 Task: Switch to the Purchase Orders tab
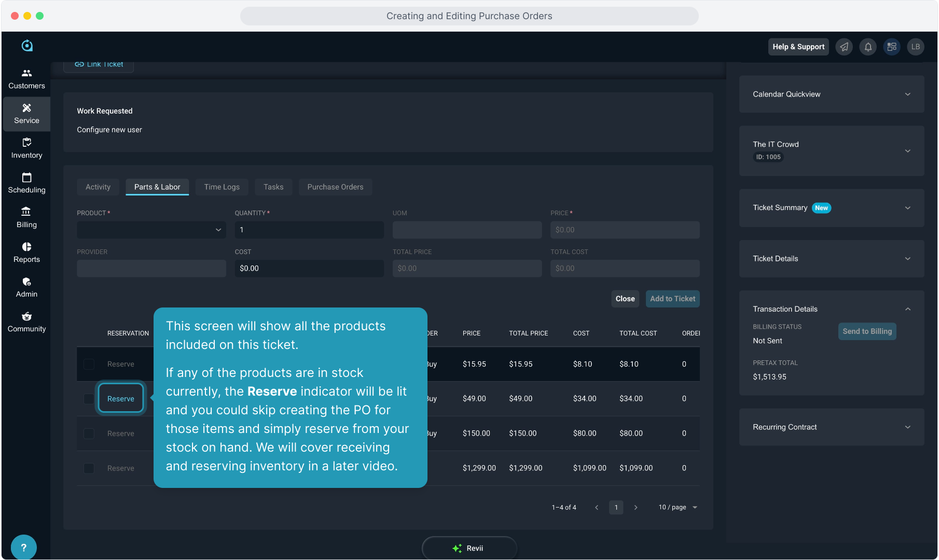pos(335,187)
